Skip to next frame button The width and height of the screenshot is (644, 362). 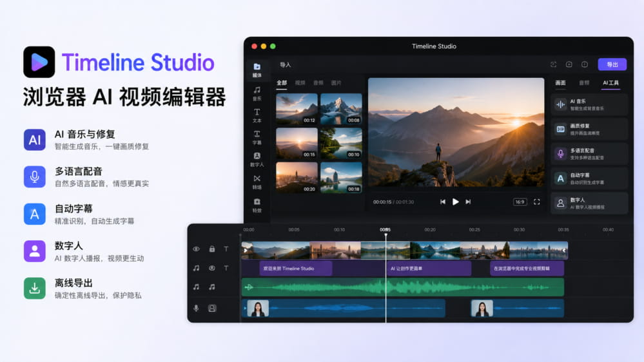click(468, 202)
